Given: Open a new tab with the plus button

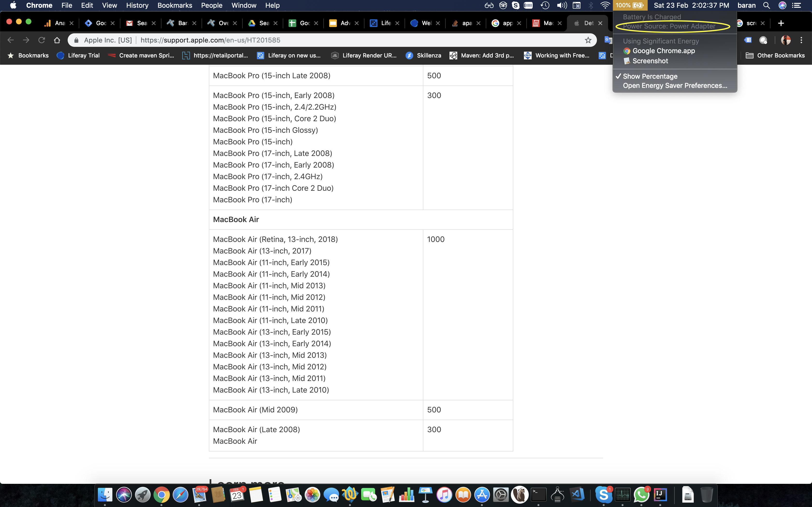Looking at the screenshot, I should [x=781, y=23].
